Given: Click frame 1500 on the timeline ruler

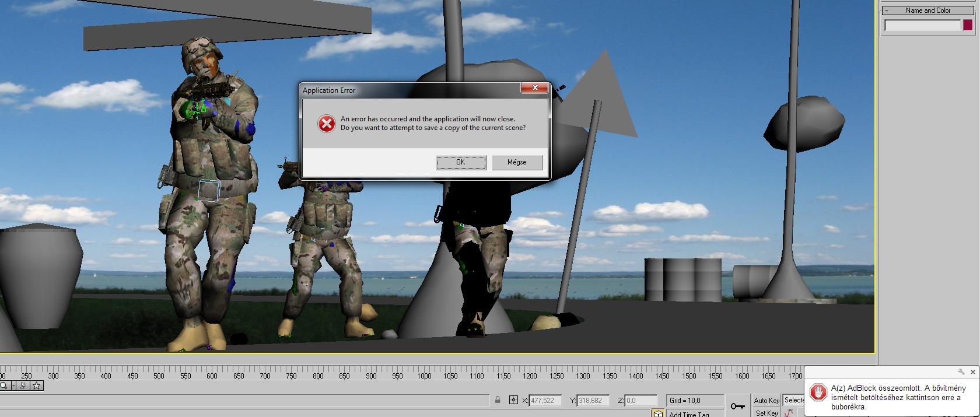Looking at the screenshot, I should (x=689, y=376).
